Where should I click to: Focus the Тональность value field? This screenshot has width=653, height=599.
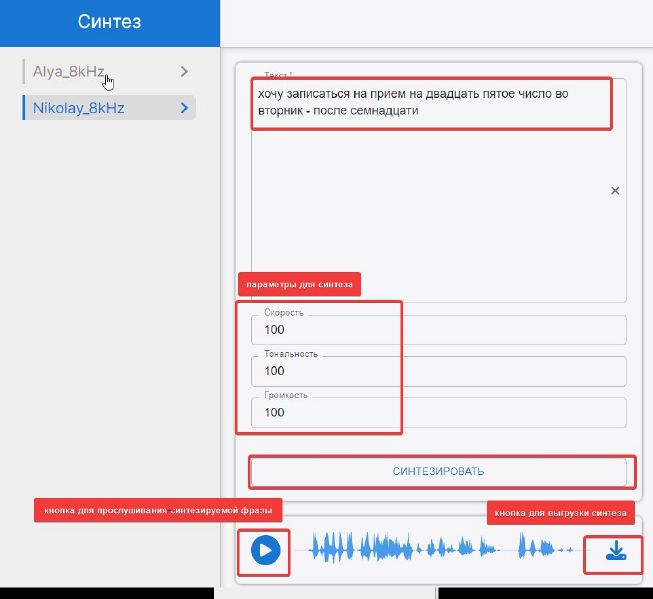coord(438,371)
